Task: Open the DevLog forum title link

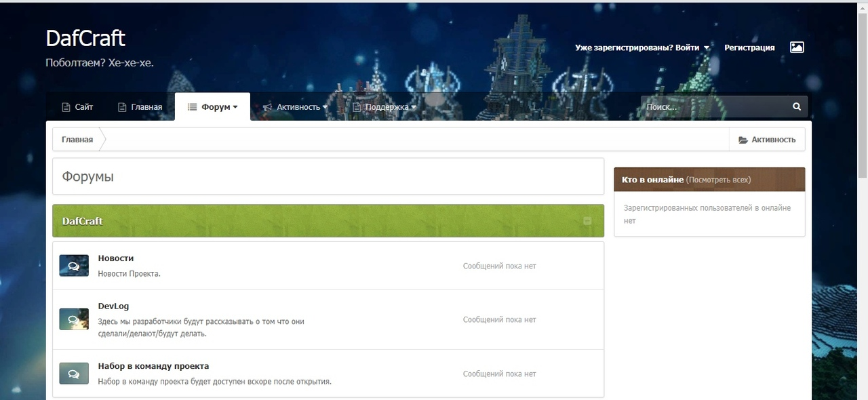Action: tap(113, 306)
